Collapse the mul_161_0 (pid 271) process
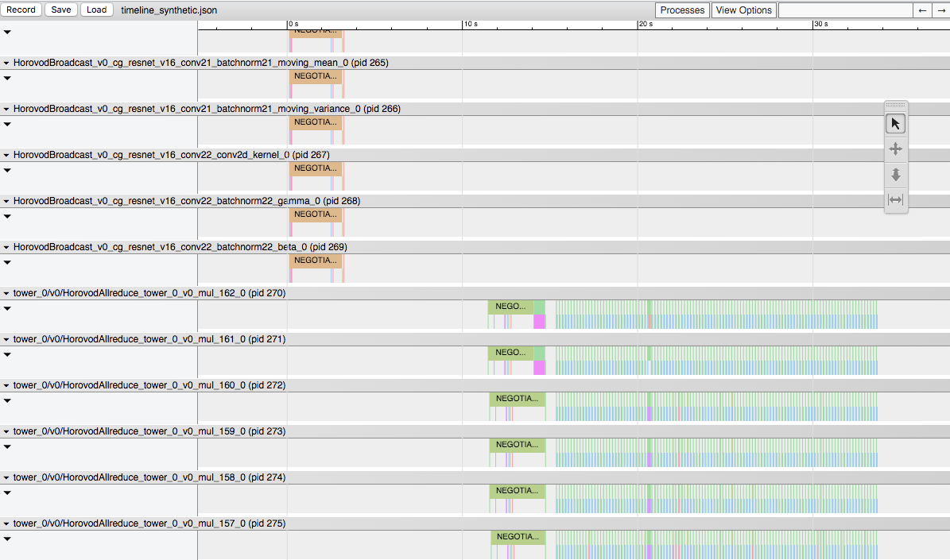 tap(6, 339)
